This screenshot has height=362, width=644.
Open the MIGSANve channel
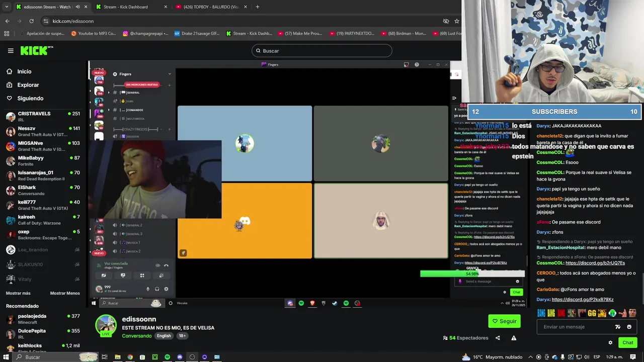click(43, 146)
